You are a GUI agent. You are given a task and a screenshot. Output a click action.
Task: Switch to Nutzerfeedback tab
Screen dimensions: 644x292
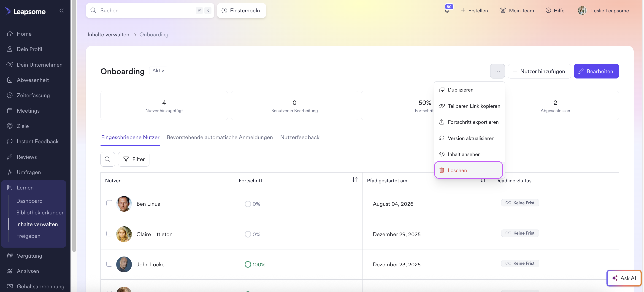pyautogui.click(x=300, y=138)
